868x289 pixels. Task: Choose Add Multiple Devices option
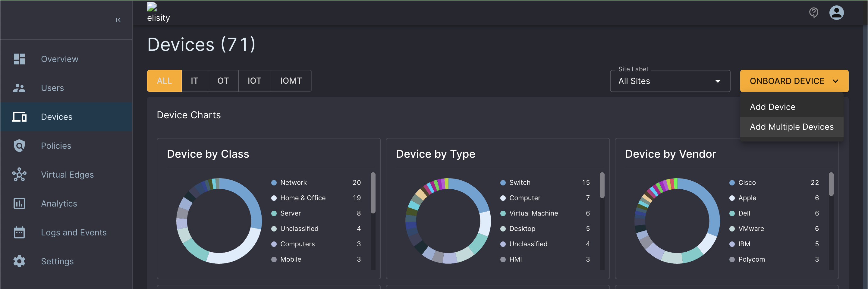coord(791,127)
